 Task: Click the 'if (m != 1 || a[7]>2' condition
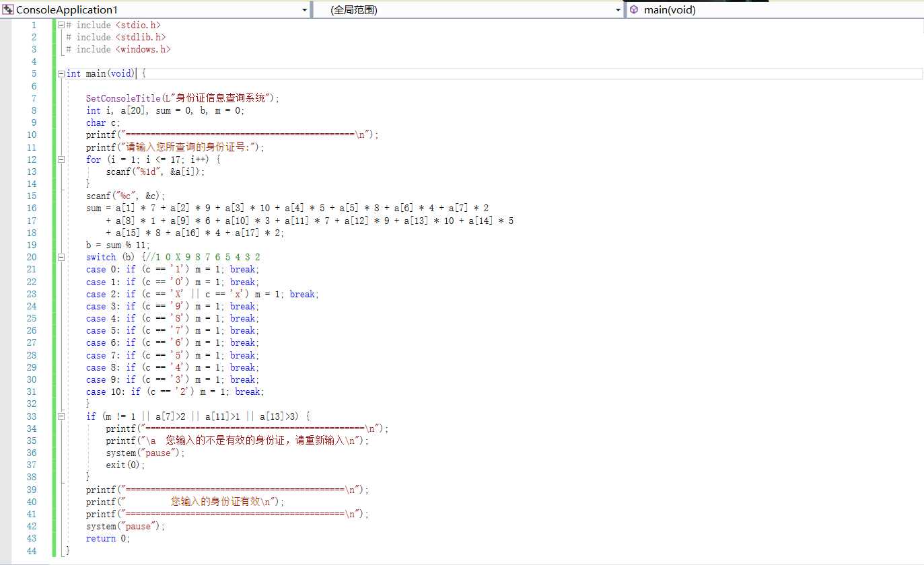pos(198,416)
